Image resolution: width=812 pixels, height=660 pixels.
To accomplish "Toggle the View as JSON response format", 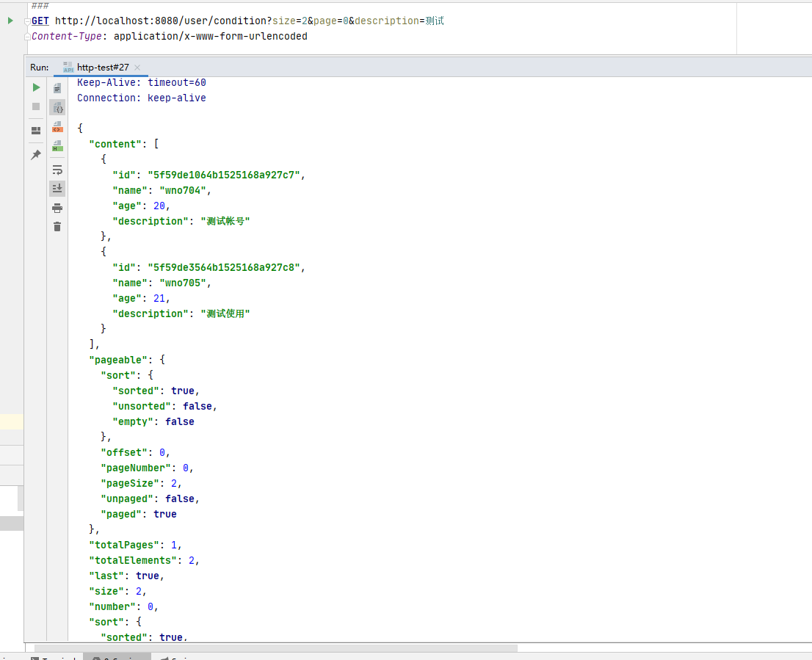I will click(57, 108).
